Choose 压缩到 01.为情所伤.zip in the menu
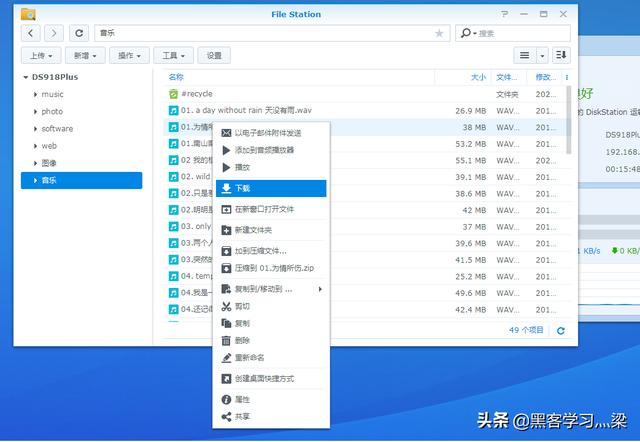 click(271, 268)
